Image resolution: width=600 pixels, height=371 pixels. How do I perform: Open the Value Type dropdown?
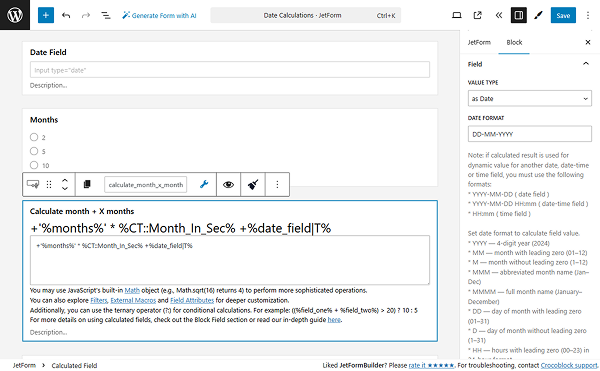pos(529,98)
